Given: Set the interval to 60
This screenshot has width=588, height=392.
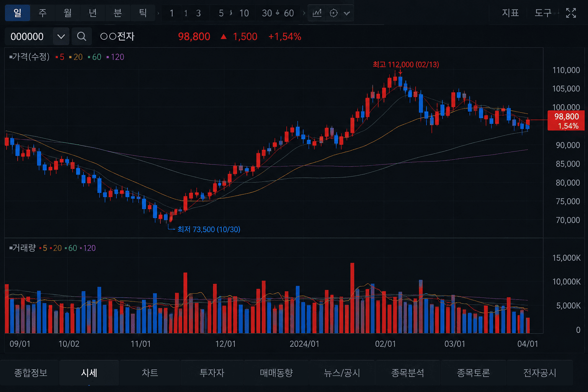Looking at the screenshot, I should (x=289, y=13).
